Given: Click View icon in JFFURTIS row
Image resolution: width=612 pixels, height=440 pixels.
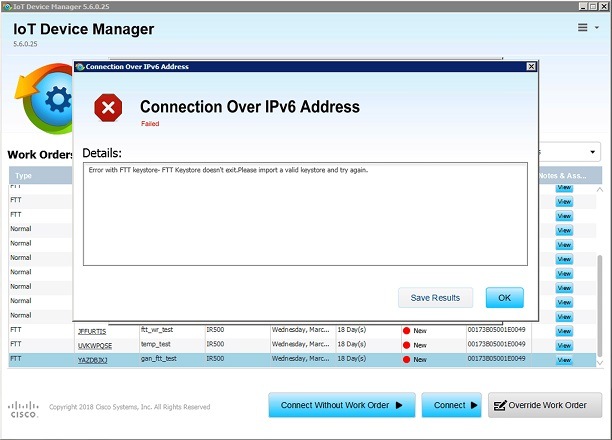Looking at the screenshot, I should tap(564, 331).
